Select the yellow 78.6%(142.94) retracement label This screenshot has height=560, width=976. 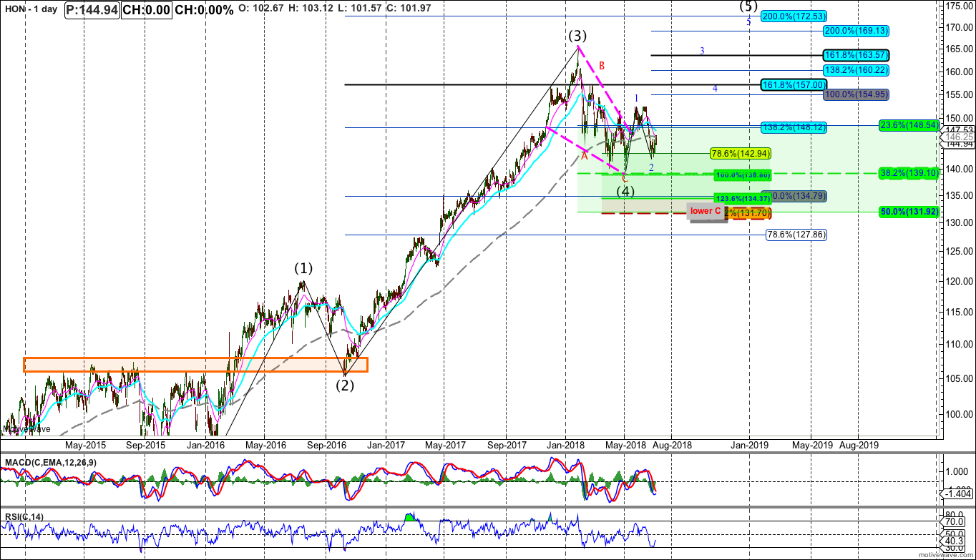pyautogui.click(x=740, y=153)
